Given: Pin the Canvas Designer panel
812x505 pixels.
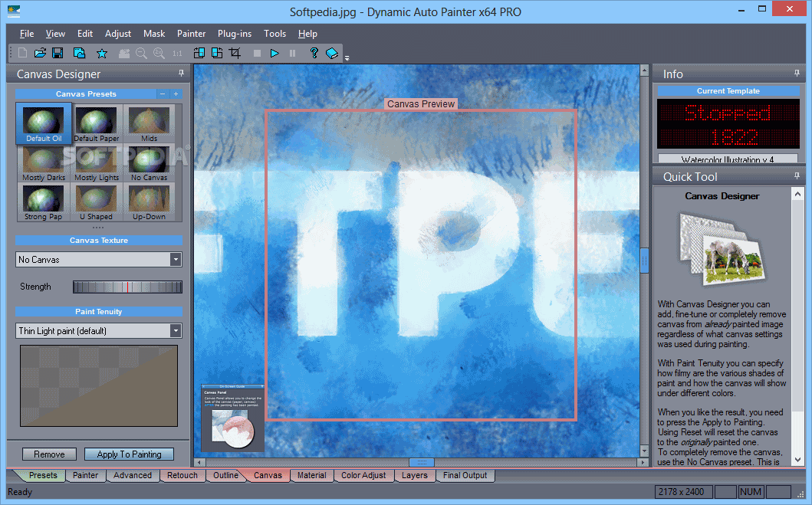Looking at the screenshot, I should 181,74.
